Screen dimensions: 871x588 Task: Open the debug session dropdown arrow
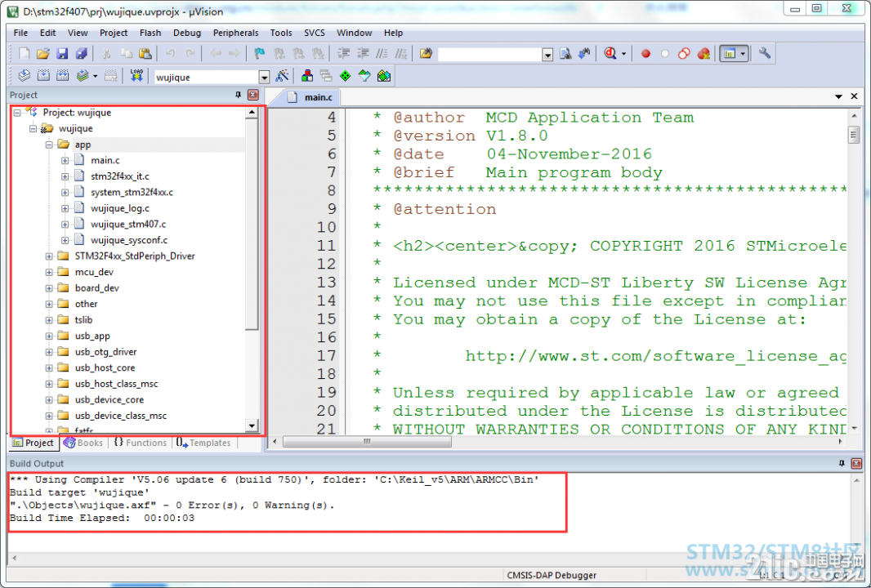(623, 54)
